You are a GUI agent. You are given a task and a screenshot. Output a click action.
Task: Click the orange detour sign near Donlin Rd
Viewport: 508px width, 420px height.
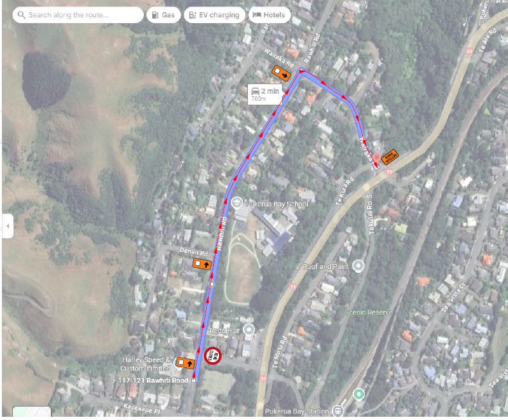point(202,264)
